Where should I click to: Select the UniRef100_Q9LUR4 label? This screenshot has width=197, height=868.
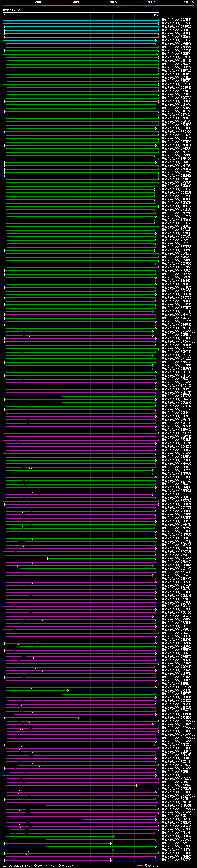[x=177, y=504]
